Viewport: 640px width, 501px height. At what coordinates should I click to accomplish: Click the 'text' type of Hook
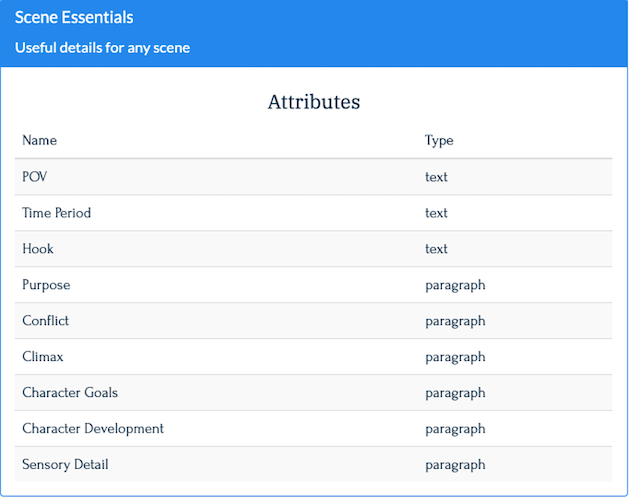436,249
